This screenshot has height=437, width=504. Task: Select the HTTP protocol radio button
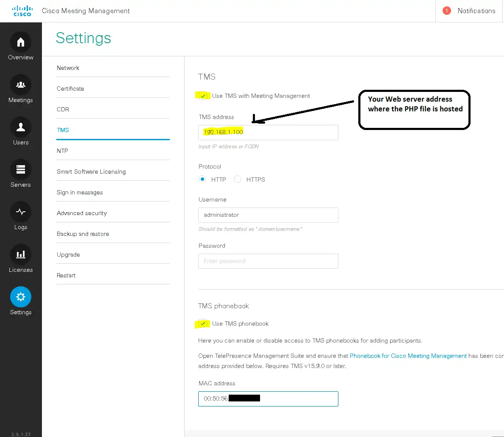coord(202,180)
